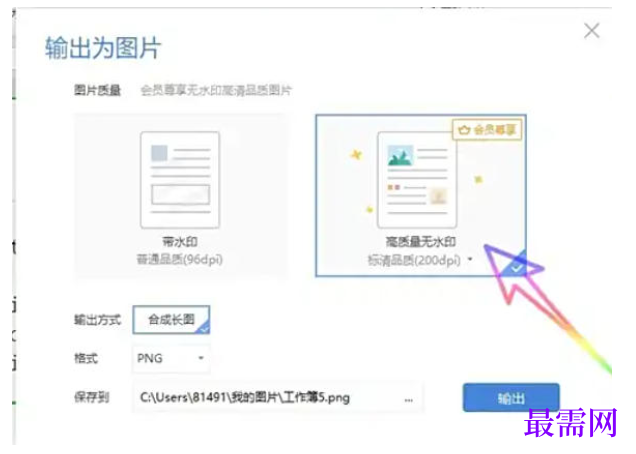Click the 会员尊享无水印高清品质图片 hint text
Viewport: 636px width, 454px height.
pyautogui.click(x=216, y=90)
